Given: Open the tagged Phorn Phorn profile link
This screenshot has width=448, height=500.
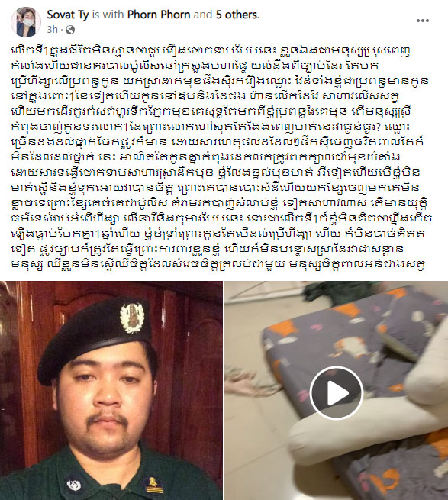Looking at the screenshot, I should coord(159,15).
